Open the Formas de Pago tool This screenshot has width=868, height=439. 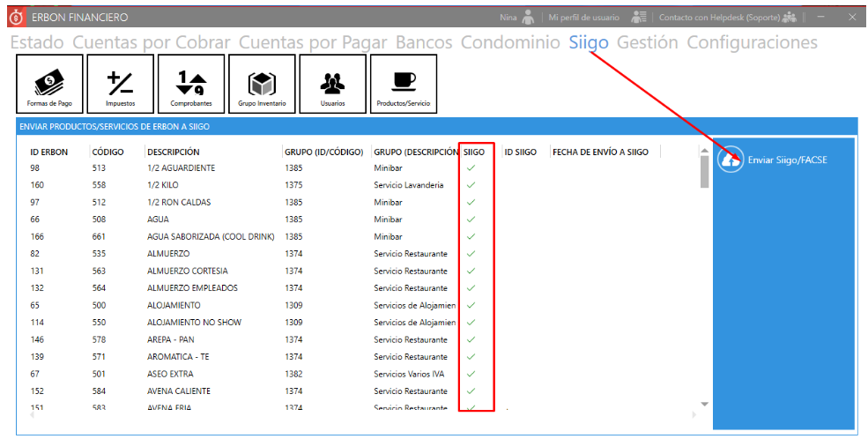click(x=50, y=84)
